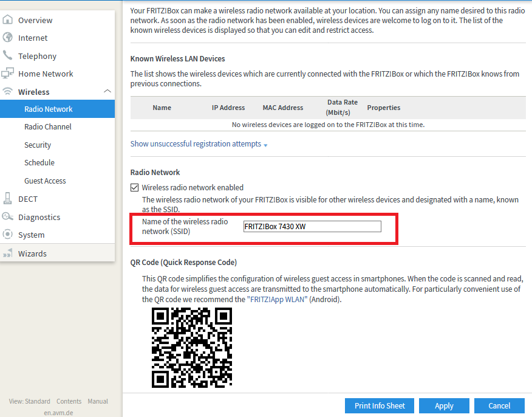Click the View: Standard footer link
This screenshot has height=417, width=532.
tap(30, 401)
